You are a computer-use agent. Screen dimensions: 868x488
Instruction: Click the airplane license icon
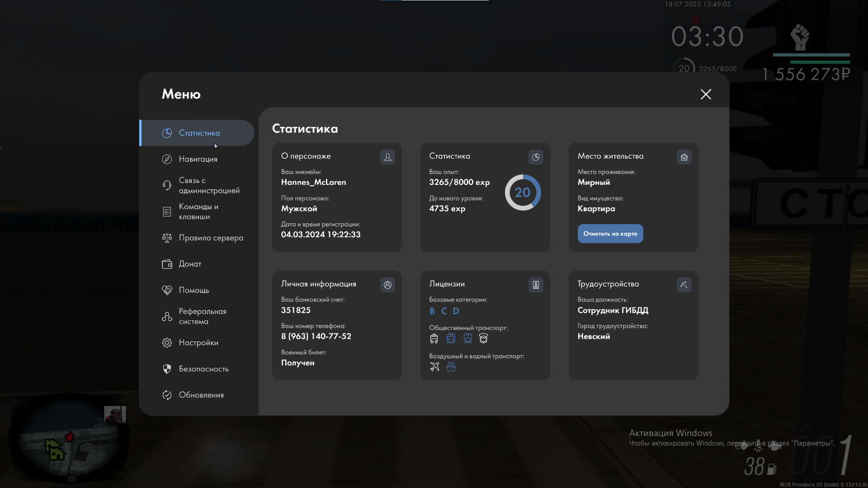click(434, 367)
